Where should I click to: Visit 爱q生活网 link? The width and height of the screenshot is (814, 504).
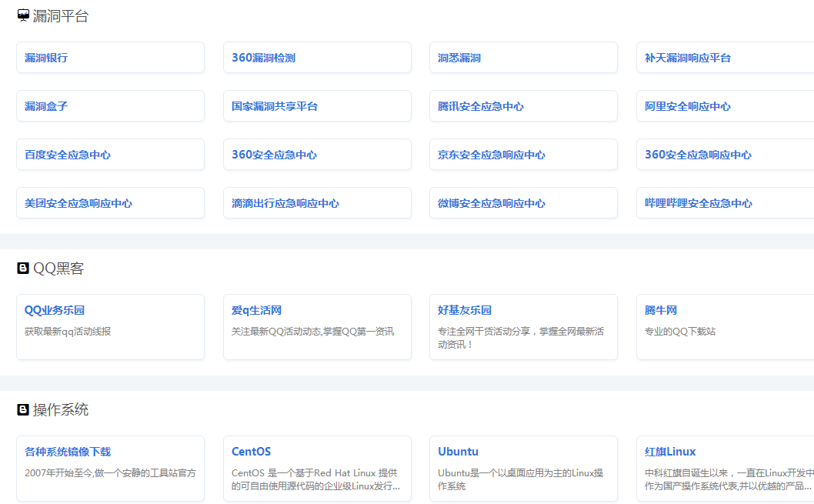tap(256, 310)
